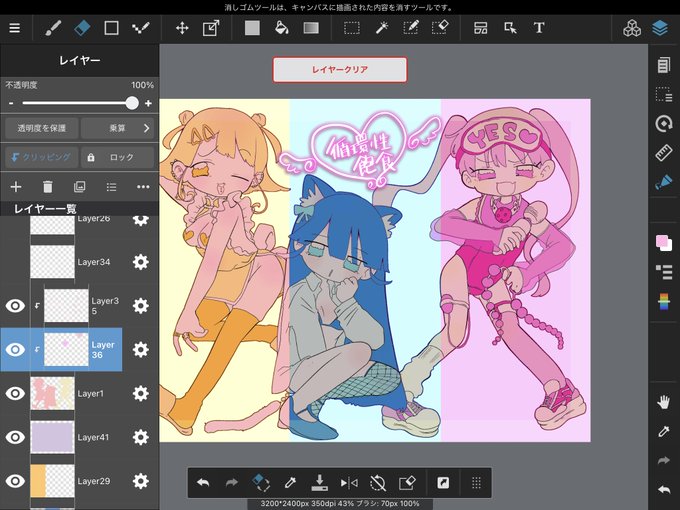Select the Layer34 thumbnail
Screen dimensions: 680x510
coord(52,262)
